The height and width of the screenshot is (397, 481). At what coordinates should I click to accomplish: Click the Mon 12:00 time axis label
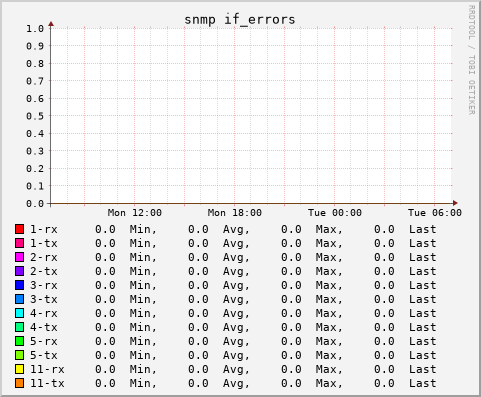click(x=135, y=213)
